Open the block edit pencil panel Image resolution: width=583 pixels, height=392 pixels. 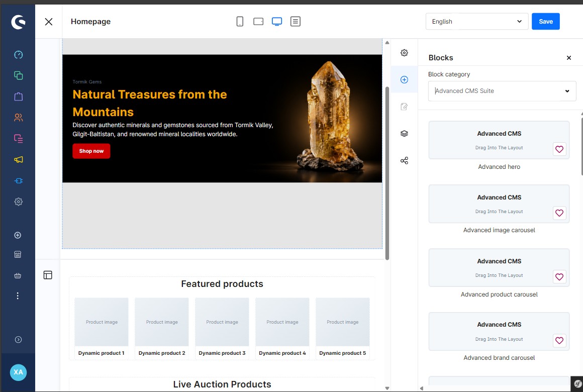[404, 107]
